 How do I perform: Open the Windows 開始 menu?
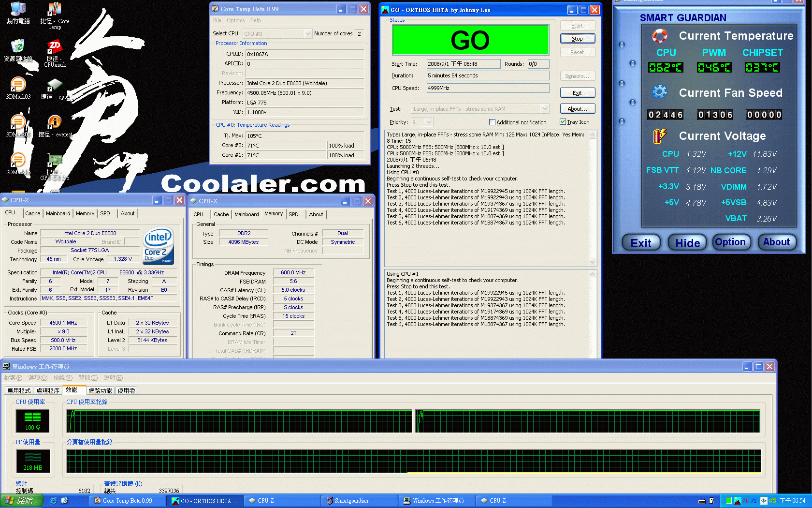pos(20,501)
